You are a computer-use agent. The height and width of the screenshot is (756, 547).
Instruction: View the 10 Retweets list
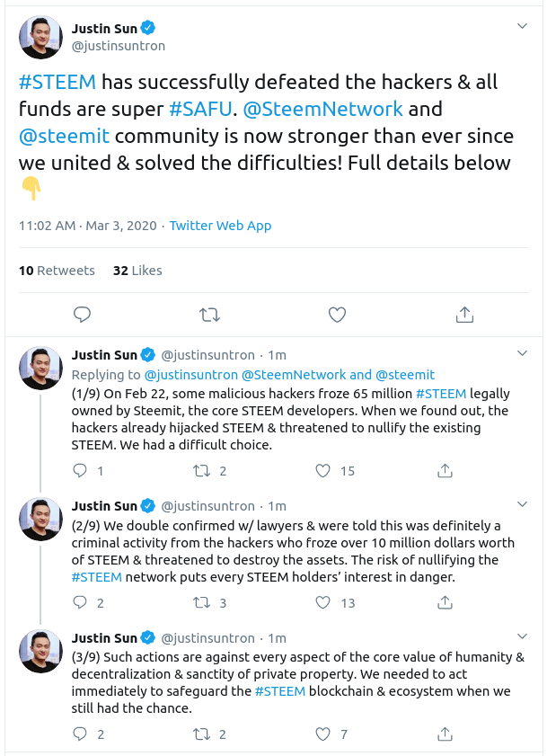point(57,270)
